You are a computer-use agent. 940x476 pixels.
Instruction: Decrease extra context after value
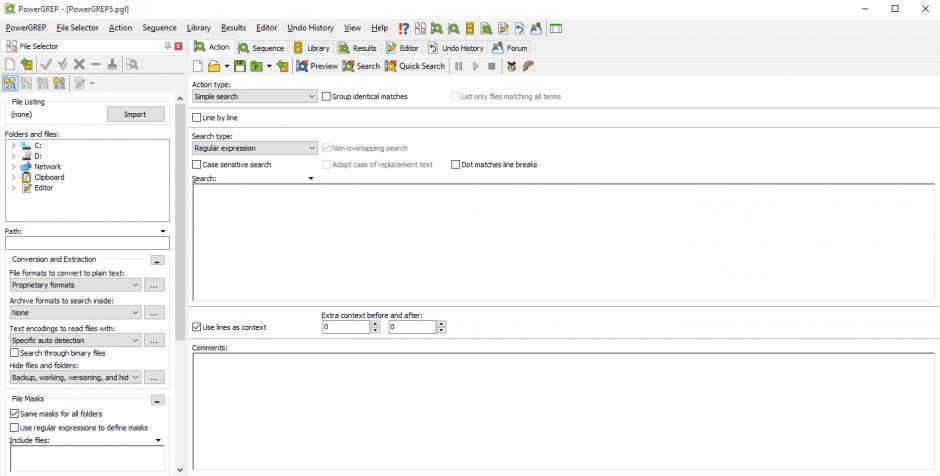pyautogui.click(x=442, y=330)
